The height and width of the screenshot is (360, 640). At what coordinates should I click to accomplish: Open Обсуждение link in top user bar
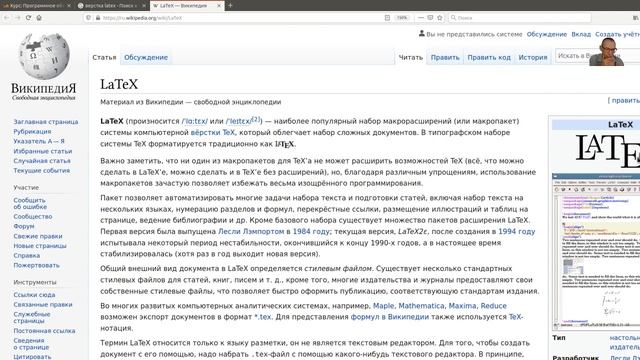pyautogui.click(x=547, y=34)
